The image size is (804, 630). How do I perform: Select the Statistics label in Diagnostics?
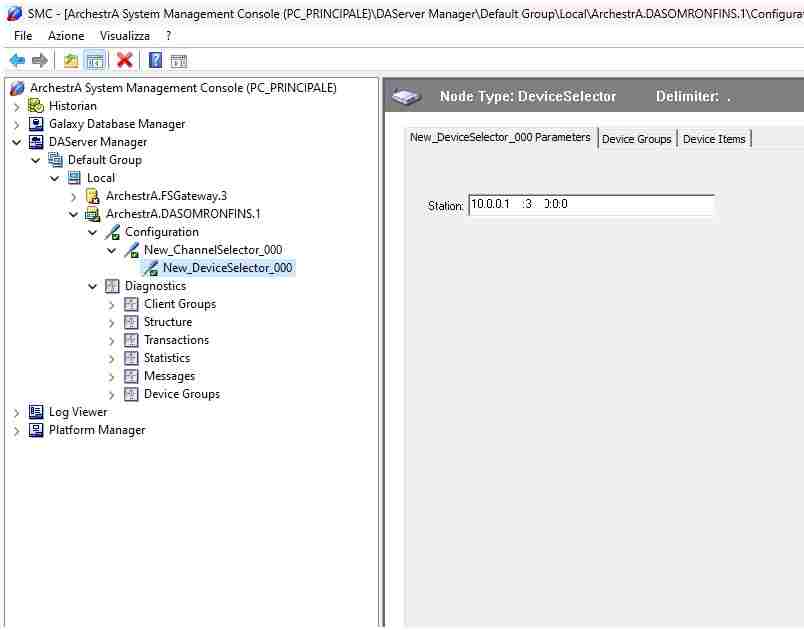coord(167,358)
